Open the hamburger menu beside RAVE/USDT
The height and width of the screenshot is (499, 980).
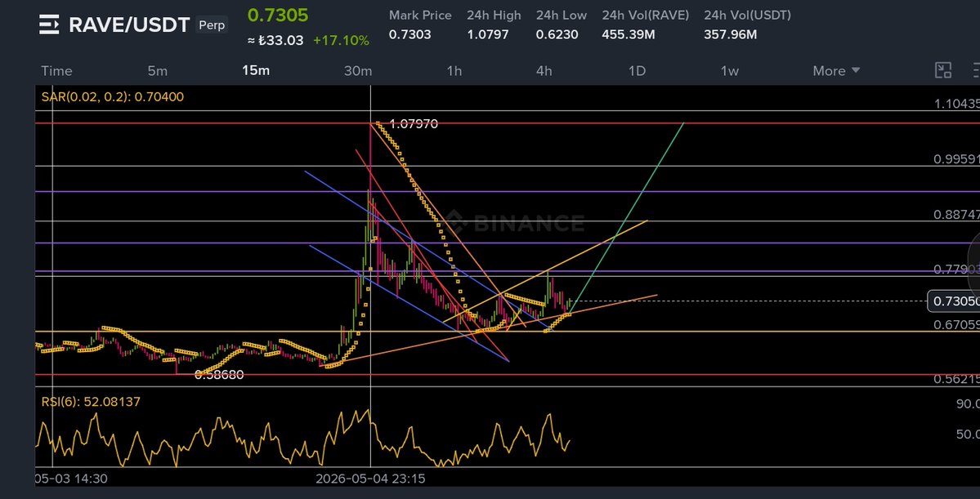[x=49, y=25]
